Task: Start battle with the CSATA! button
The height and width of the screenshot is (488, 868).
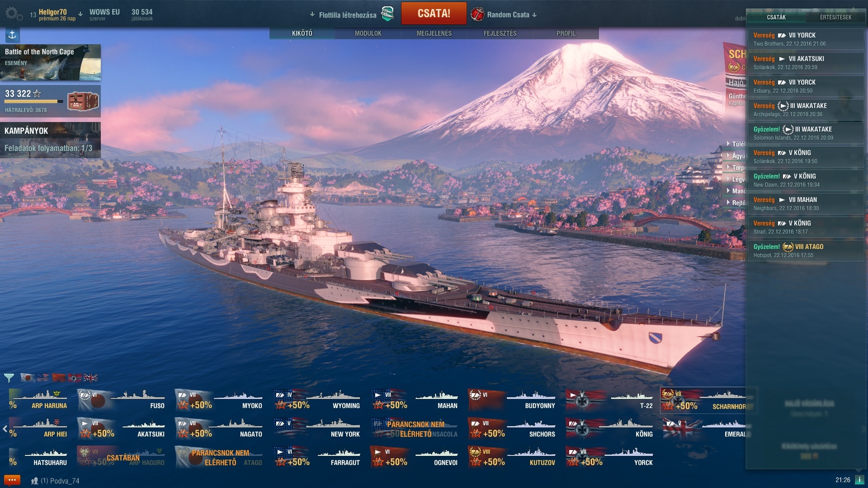Action: (x=434, y=14)
